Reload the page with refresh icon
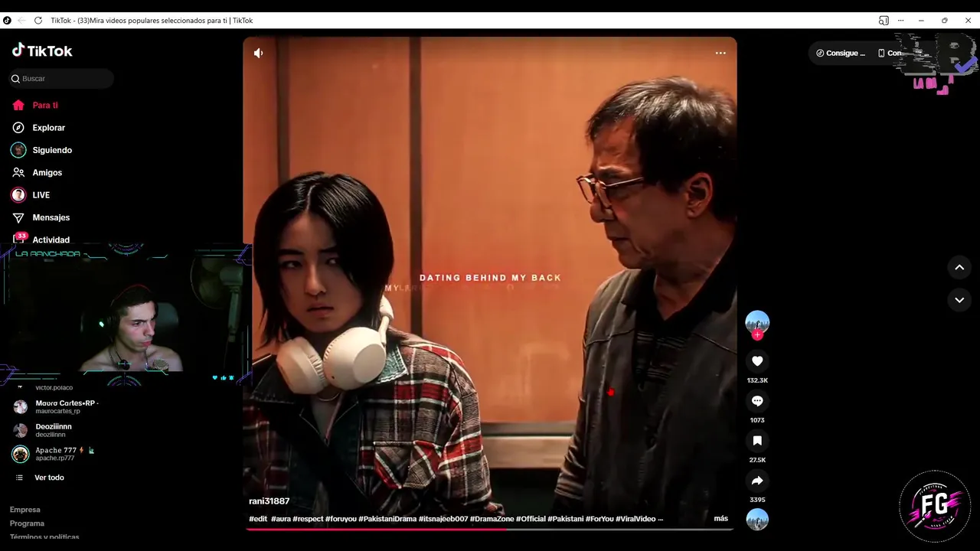The height and width of the screenshot is (551, 980). pos(38,21)
